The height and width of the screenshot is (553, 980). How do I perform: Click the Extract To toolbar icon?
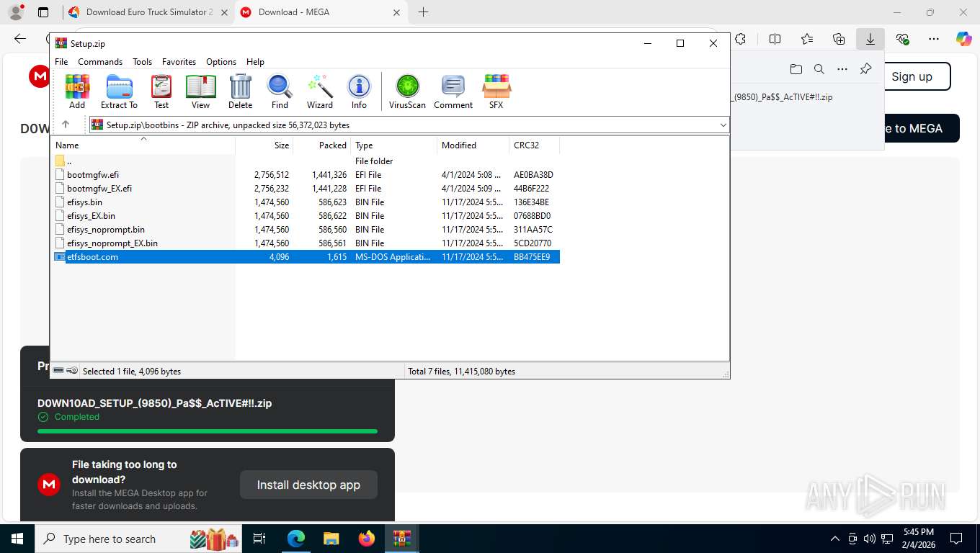point(119,91)
